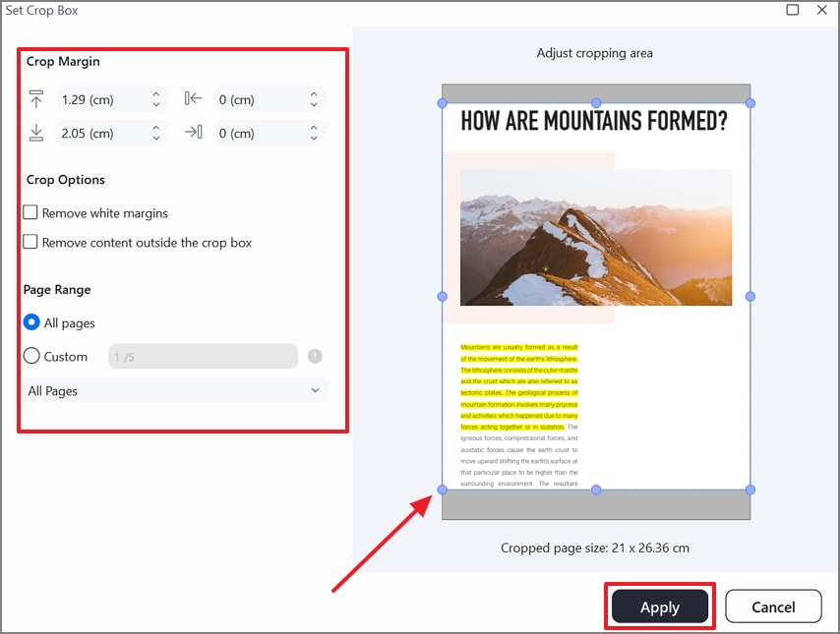Increase the top margin using its up stepper
Viewport: 840px width, 634px height.
[154, 94]
